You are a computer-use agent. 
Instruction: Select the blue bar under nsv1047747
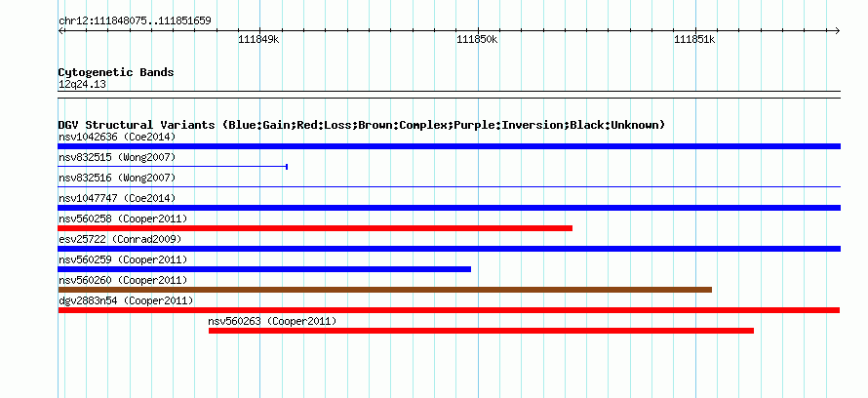click(x=449, y=208)
